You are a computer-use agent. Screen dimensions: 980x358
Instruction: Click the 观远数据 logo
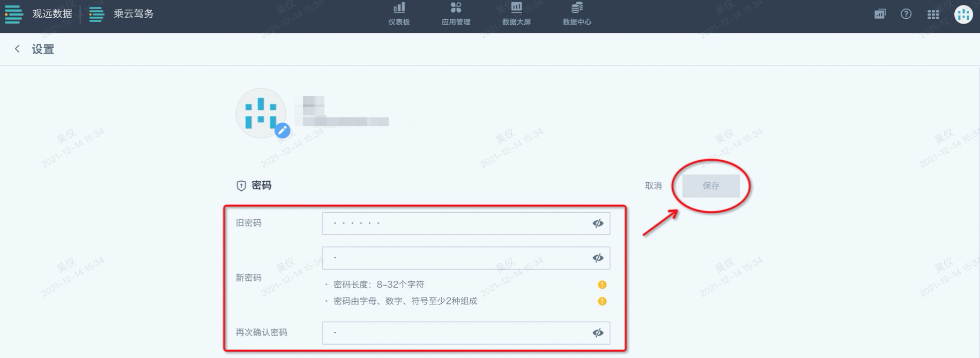[x=39, y=14]
